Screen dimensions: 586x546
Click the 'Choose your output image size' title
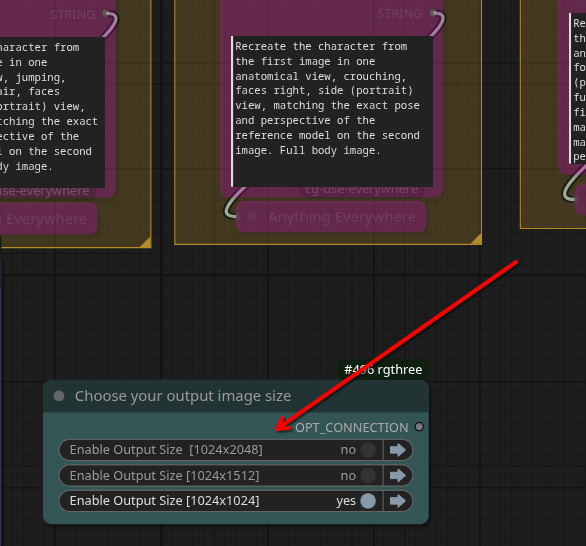point(183,396)
